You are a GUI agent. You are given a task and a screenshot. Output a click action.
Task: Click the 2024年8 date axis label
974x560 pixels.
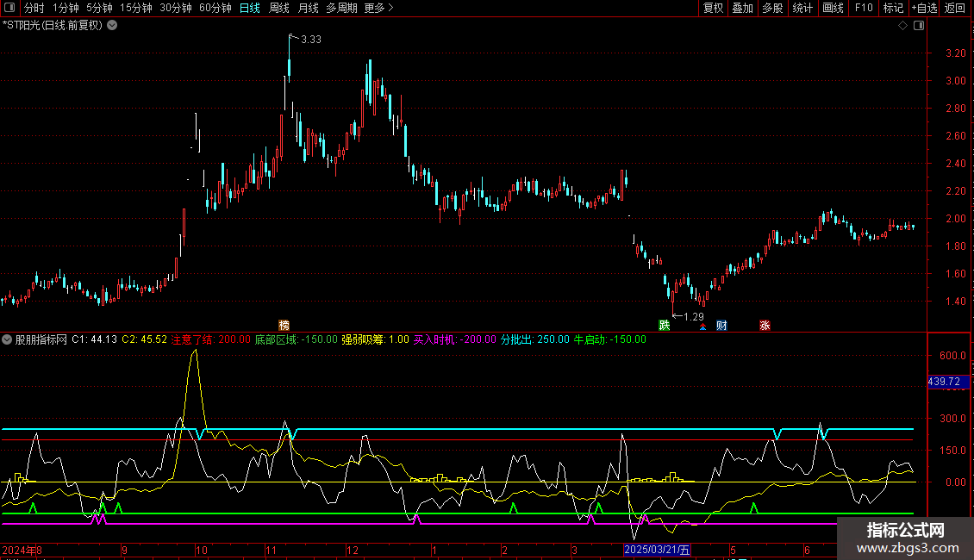(x=22, y=550)
